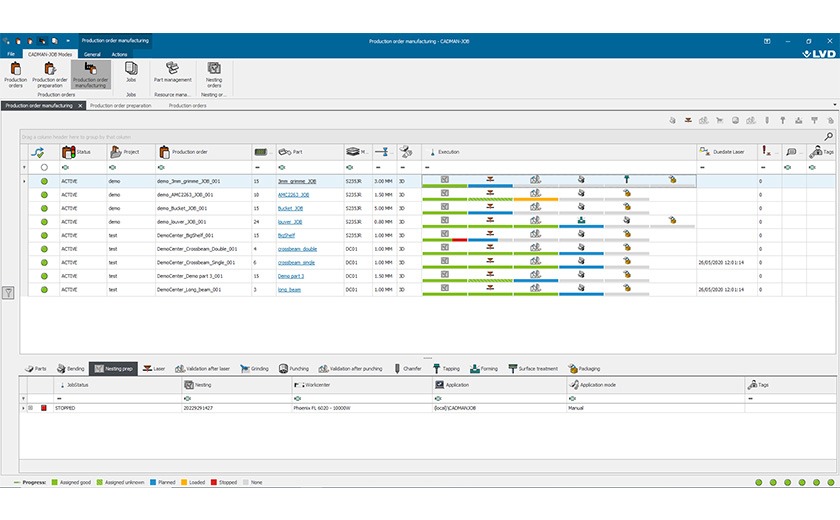This screenshot has width=840, height=520.
Task: Select Production order manufacturing ribbon button
Action: pyautogui.click(x=91, y=75)
